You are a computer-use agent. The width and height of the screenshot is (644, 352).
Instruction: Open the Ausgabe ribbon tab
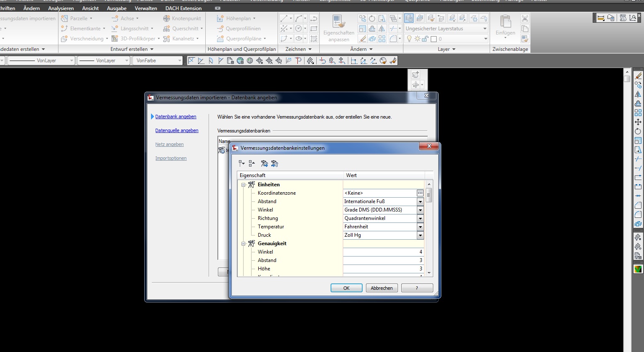click(117, 8)
